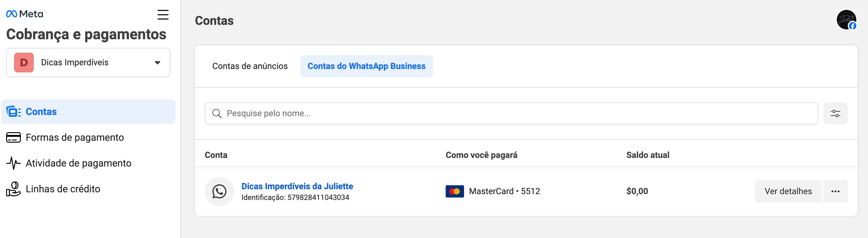Click the red D business avatar
This screenshot has width=868, height=238.
pyautogui.click(x=24, y=62)
